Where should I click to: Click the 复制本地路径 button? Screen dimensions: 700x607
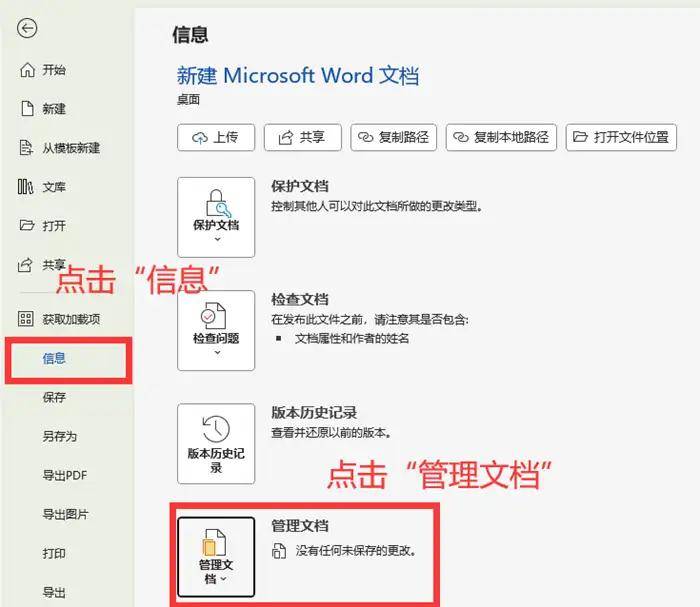click(501, 137)
